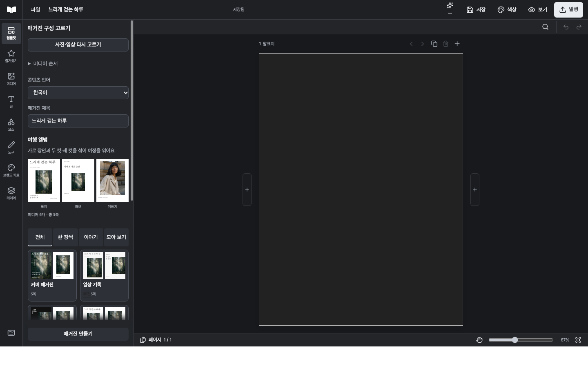
Task: Choose the 일상 기록 template card
Action: pos(104,276)
